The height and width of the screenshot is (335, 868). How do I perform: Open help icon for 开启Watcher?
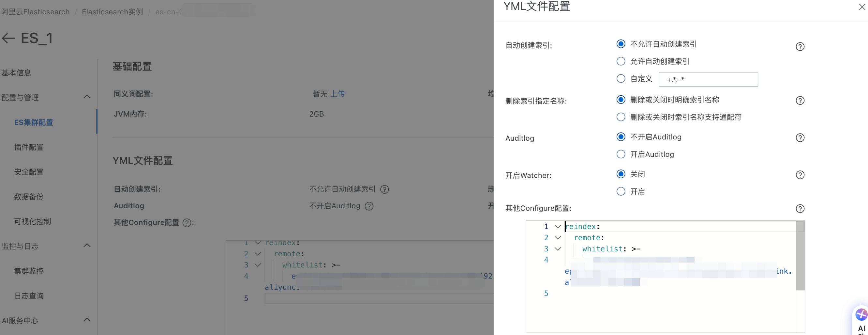(x=800, y=175)
